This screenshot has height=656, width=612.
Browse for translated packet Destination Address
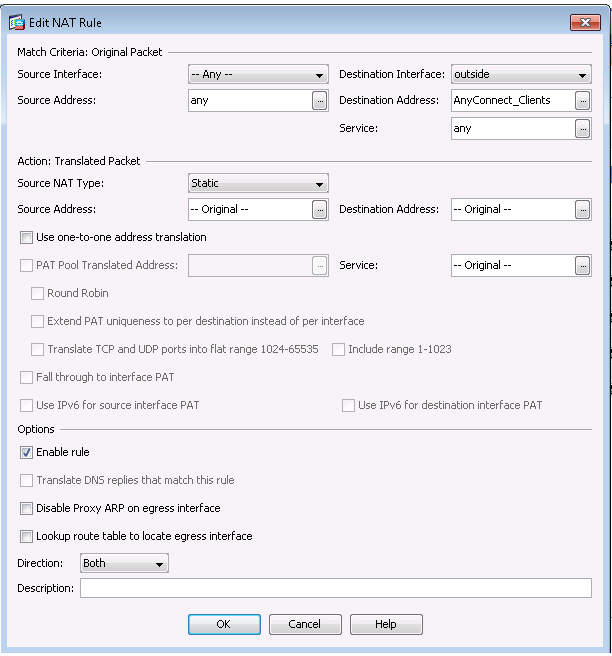(582, 210)
